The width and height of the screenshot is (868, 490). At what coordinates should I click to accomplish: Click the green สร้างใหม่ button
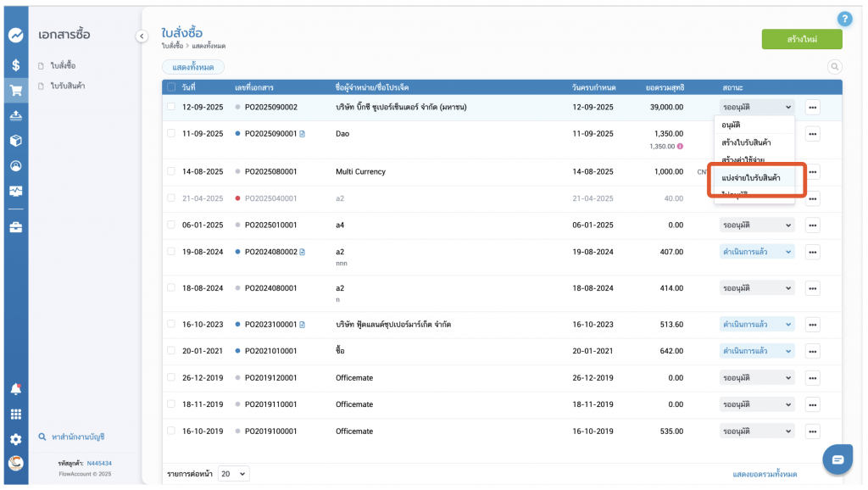pos(801,40)
